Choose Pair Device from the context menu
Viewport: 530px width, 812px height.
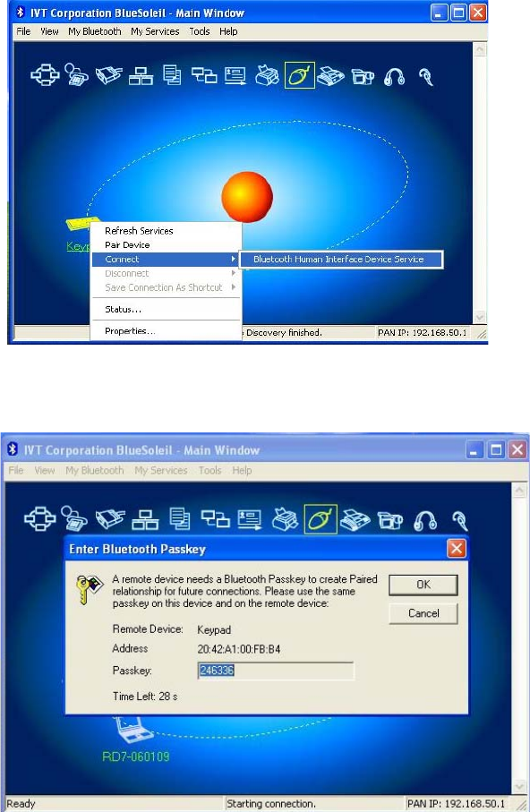pyautogui.click(x=127, y=245)
